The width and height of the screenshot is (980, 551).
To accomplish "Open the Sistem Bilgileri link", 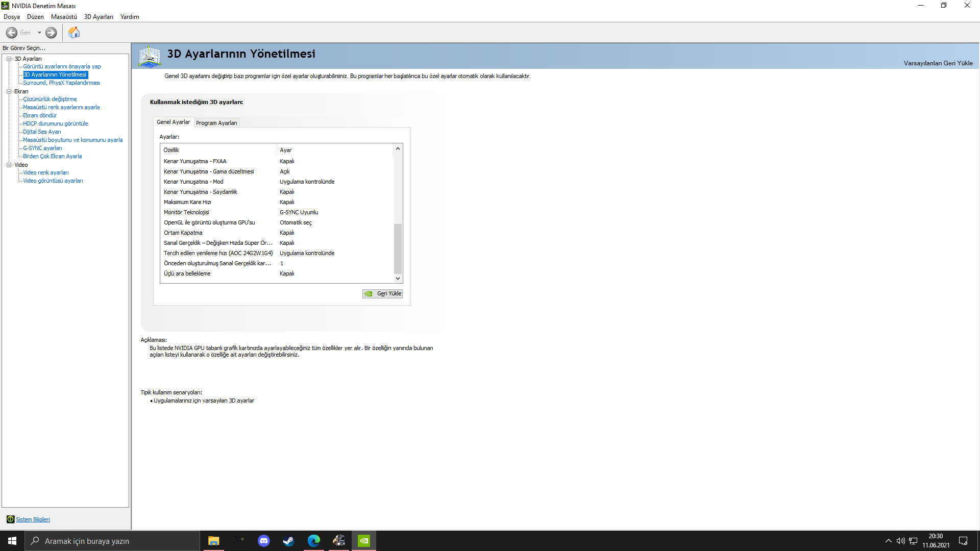I will (x=33, y=519).
